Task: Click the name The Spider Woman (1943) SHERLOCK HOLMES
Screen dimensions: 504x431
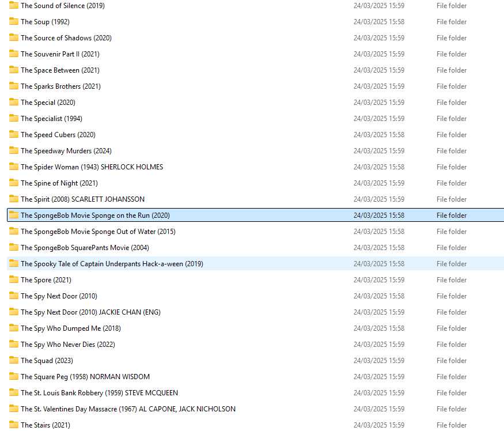Action: click(92, 167)
